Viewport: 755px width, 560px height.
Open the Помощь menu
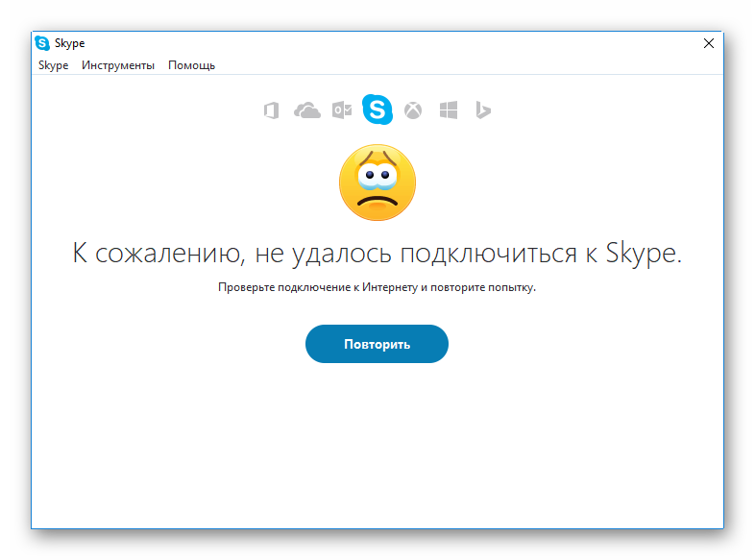coord(192,65)
